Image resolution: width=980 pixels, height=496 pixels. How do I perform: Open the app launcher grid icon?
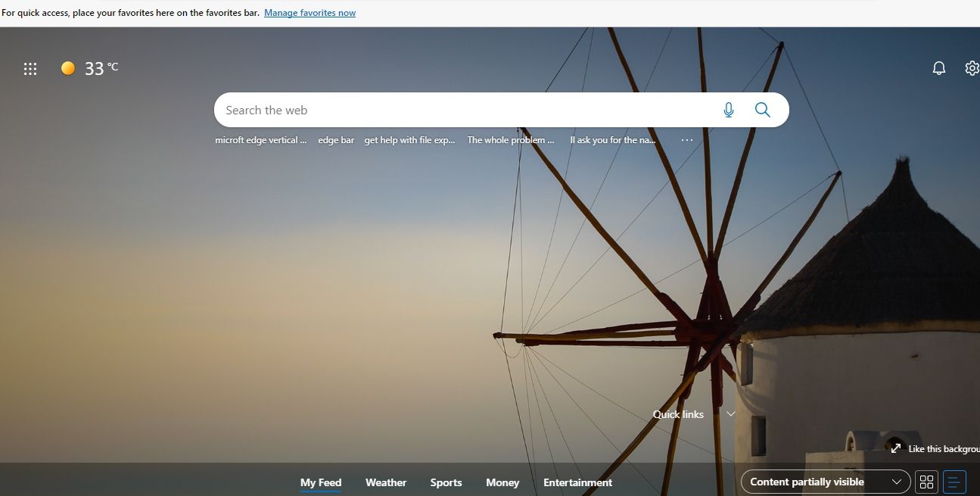pyautogui.click(x=30, y=69)
